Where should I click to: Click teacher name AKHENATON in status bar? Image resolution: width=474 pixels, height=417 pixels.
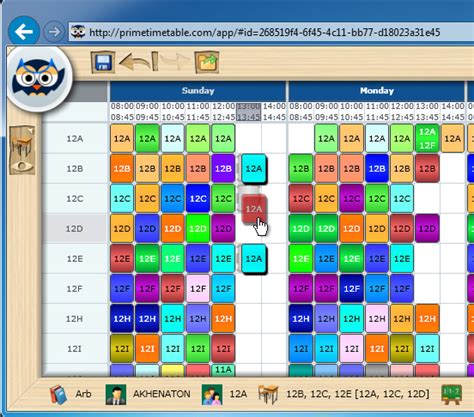162,394
